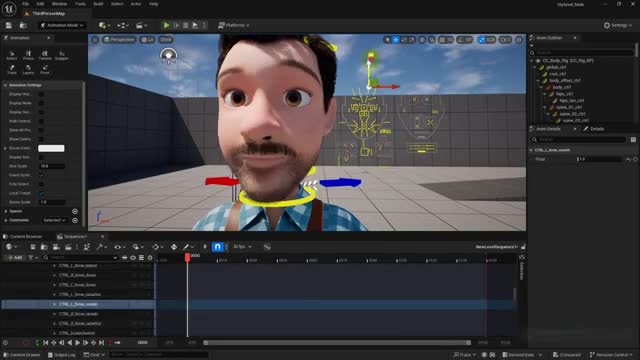
Task: Open the Settings dropdown at top right
Action: 618,25
